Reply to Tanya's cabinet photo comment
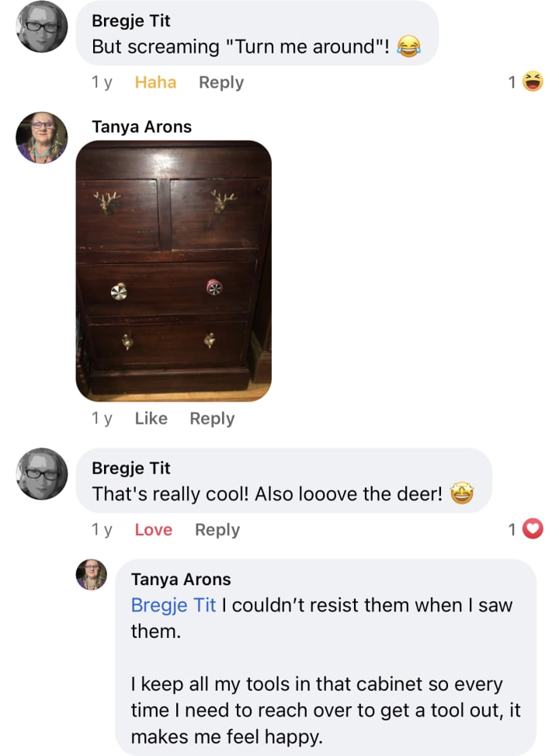The image size is (559, 756). [212, 419]
